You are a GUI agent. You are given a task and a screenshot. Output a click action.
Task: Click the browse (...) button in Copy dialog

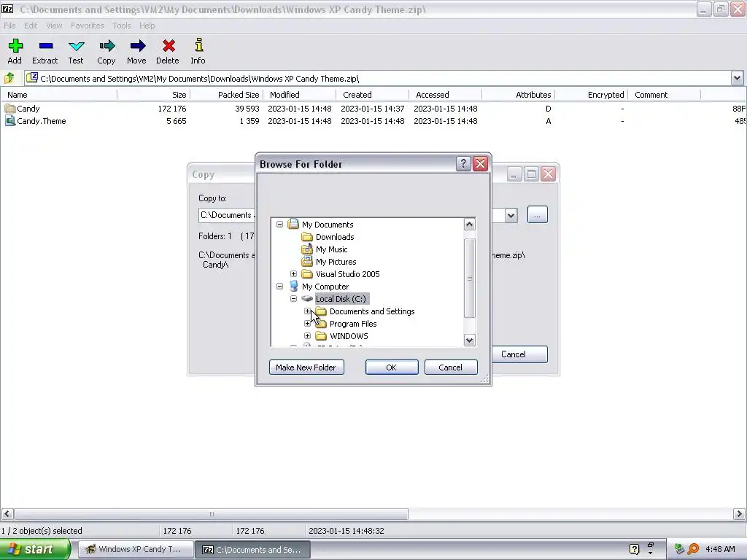(x=538, y=215)
